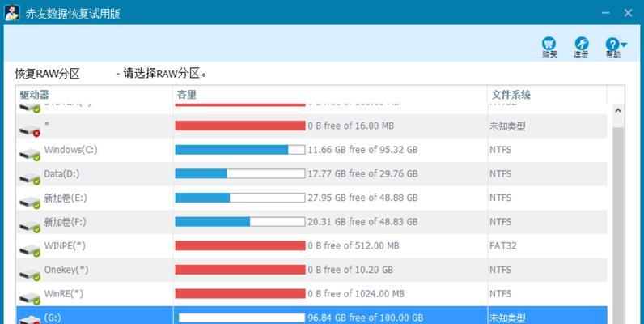Viewport: 644px width, 324px height.
Task: Click the Windows(C:) capacity usage bar
Action: click(239, 150)
